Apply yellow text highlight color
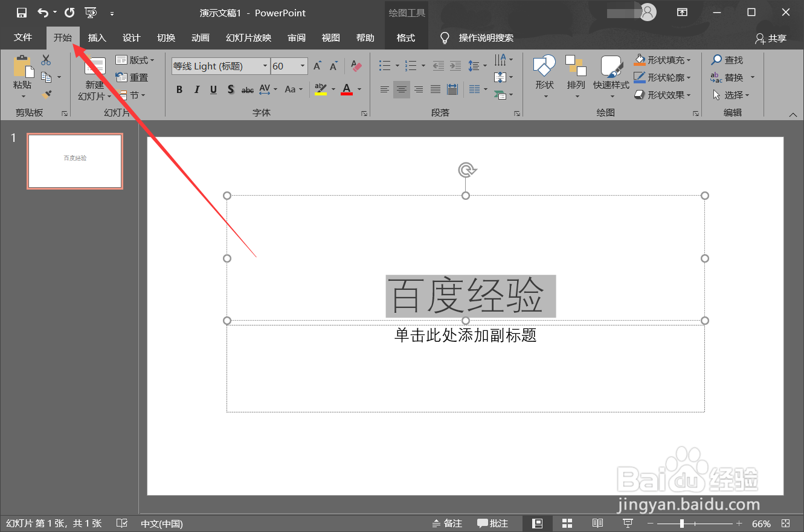 (321, 89)
